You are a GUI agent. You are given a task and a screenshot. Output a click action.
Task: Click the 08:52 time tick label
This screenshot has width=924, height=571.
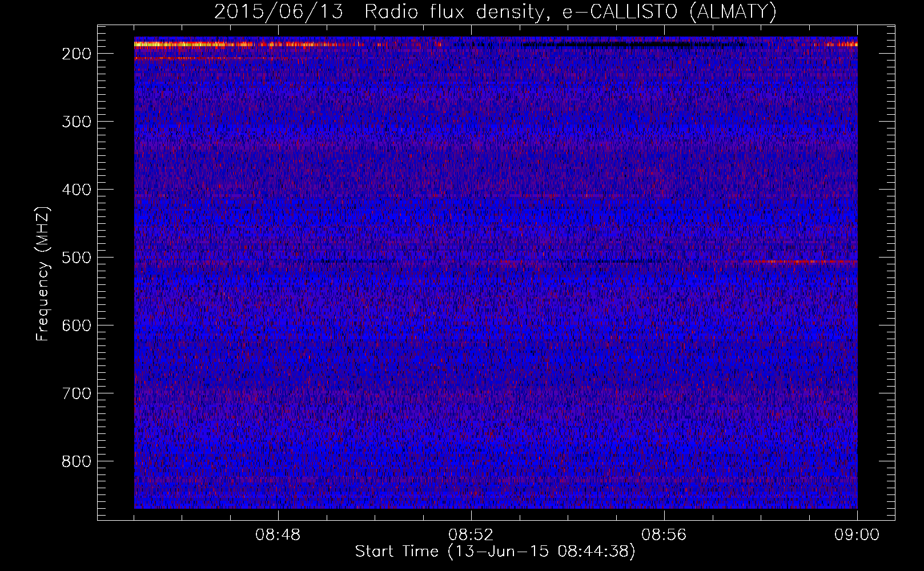pyautogui.click(x=471, y=535)
